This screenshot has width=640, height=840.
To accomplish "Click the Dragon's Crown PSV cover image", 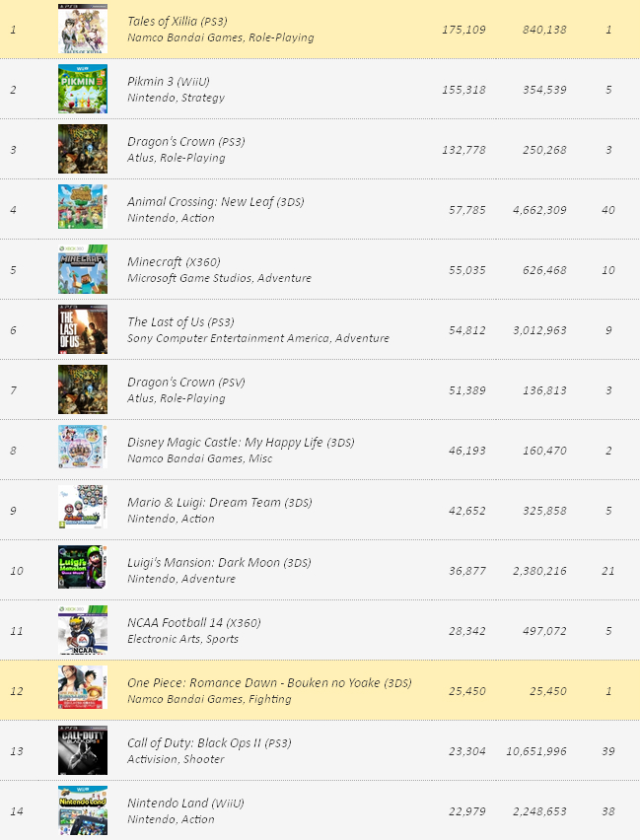I will click(83, 389).
